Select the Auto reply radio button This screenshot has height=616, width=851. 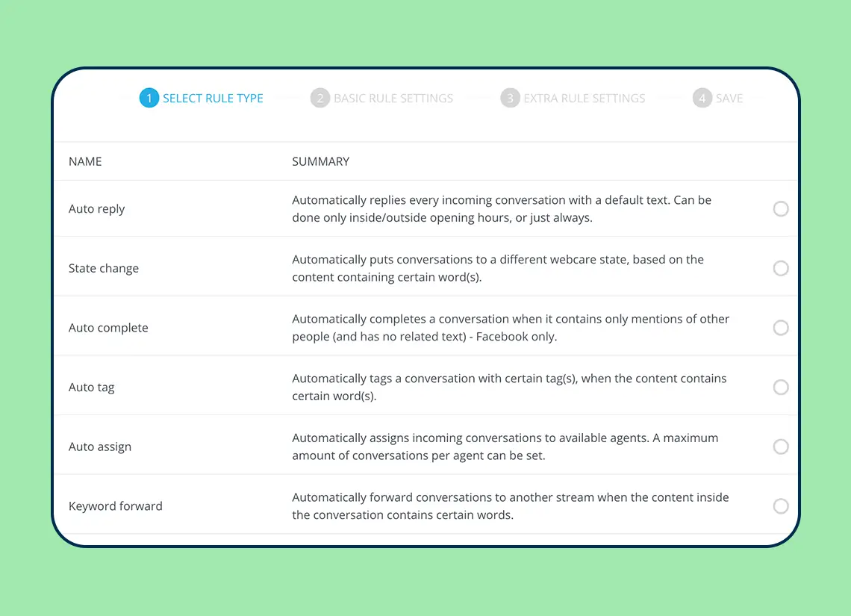[781, 209]
